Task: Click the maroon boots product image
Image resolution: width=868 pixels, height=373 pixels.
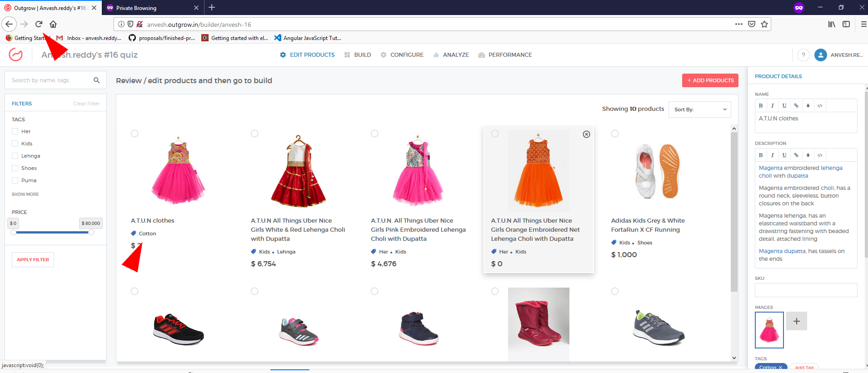Action: tap(539, 324)
